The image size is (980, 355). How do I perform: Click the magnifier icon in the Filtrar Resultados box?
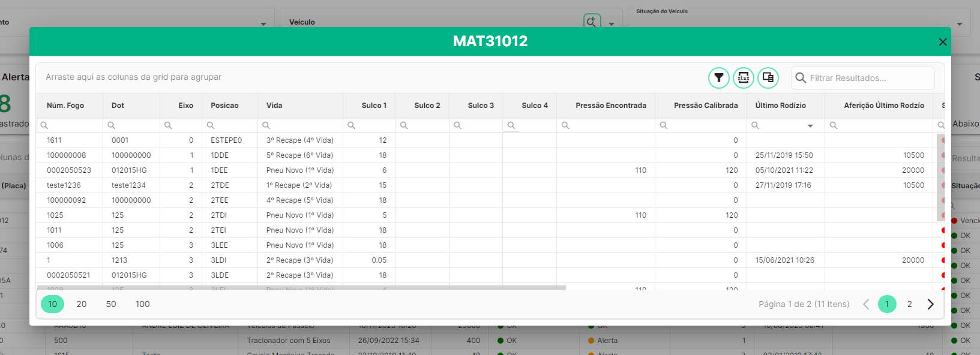(801, 78)
